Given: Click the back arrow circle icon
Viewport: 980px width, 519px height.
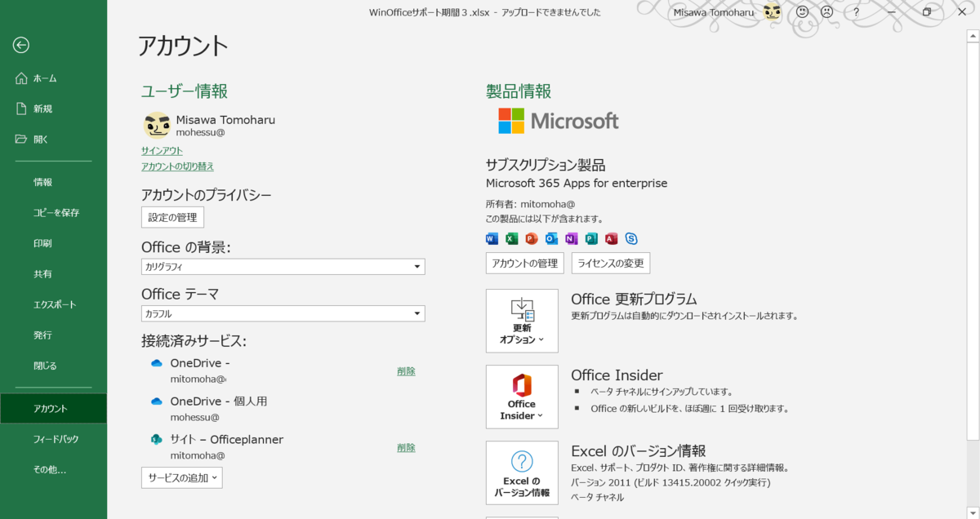Looking at the screenshot, I should pos(21,46).
